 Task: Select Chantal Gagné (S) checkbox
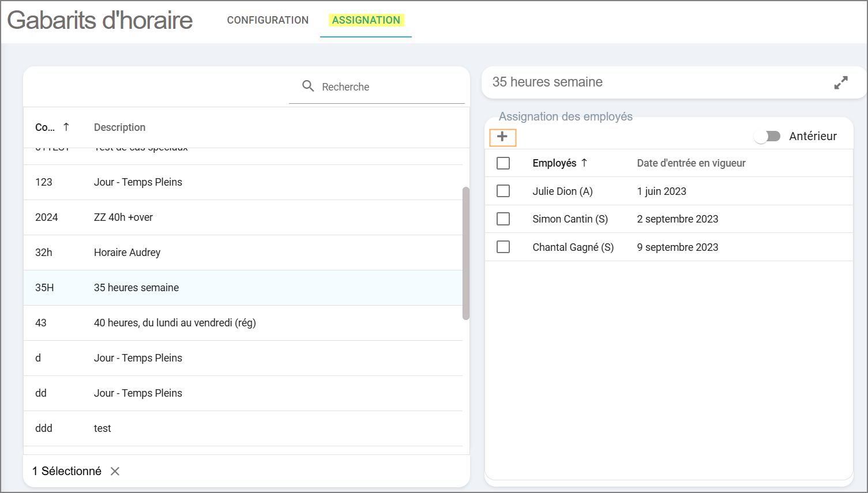click(x=503, y=247)
